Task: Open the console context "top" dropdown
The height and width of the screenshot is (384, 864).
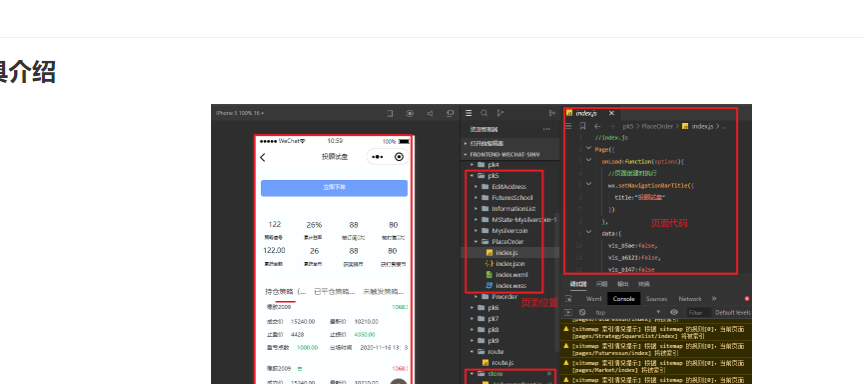Action: tap(628, 312)
